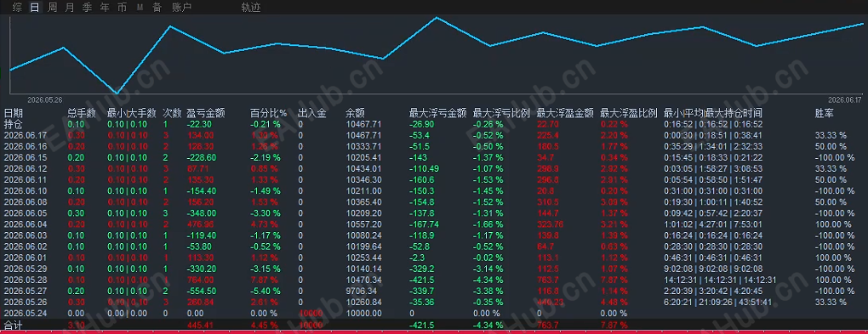Switch to the 综 summary tab
The image size is (868, 334).
coord(17,7)
